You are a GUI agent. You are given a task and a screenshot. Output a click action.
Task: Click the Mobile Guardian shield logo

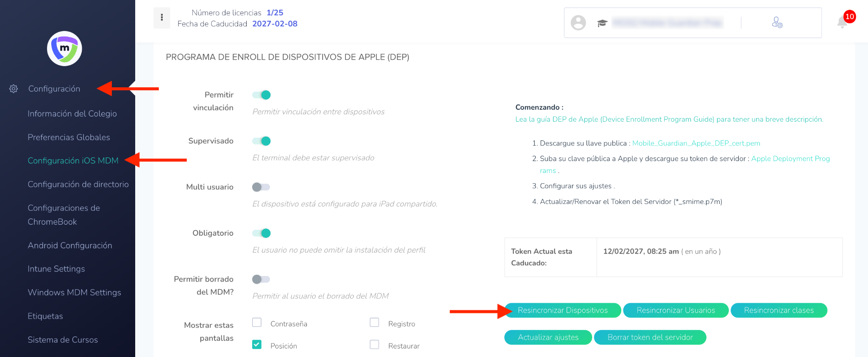tap(64, 48)
